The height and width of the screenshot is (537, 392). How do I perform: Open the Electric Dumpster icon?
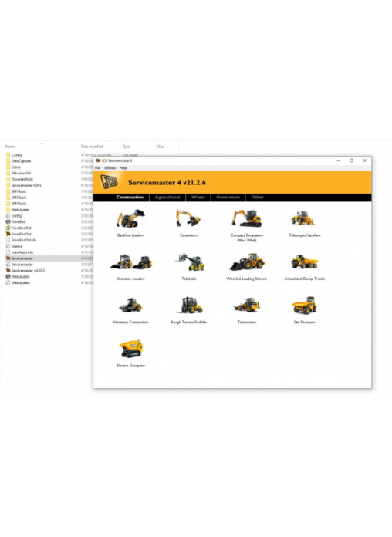coord(130,349)
